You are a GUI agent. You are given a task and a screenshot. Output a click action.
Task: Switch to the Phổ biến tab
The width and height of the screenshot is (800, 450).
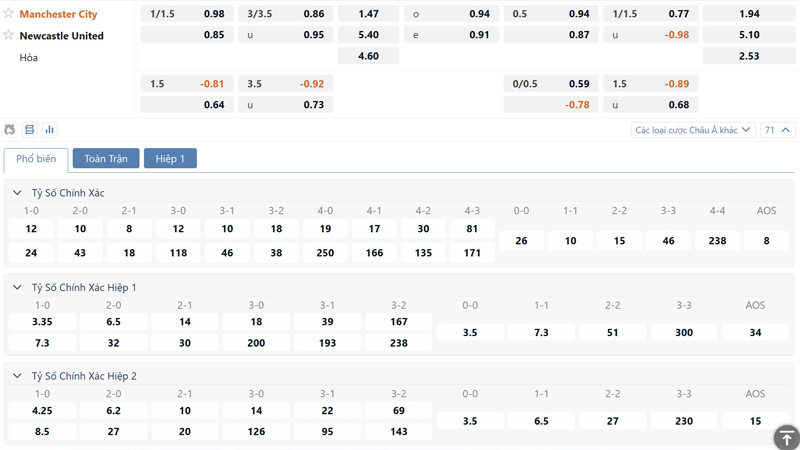tap(36, 159)
